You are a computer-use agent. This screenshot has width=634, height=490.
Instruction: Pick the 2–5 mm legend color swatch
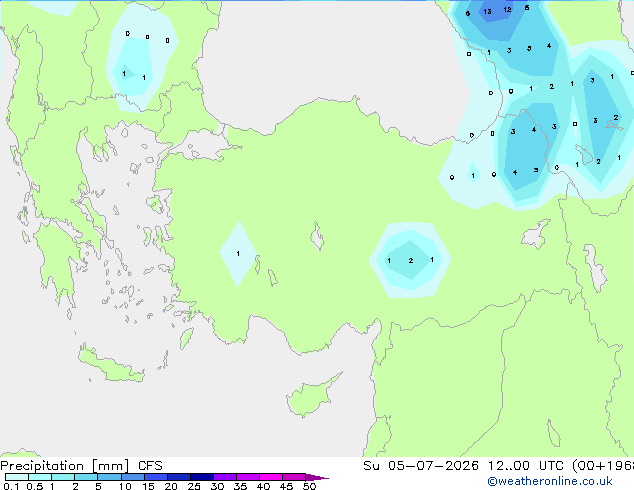86,477
